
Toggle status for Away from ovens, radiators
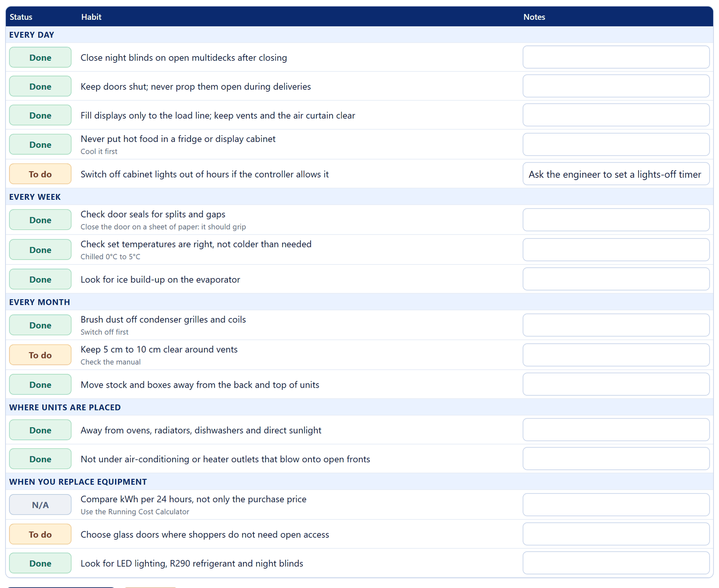coord(40,430)
